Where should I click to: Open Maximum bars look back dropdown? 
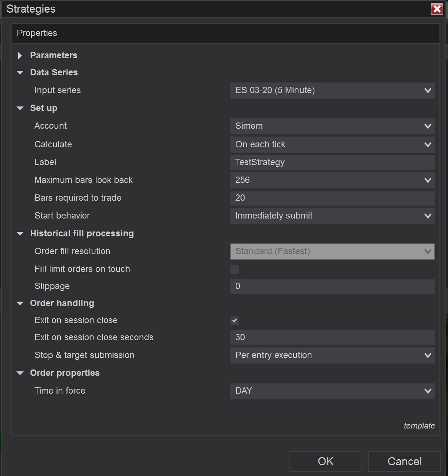pyautogui.click(x=332, y=180)
